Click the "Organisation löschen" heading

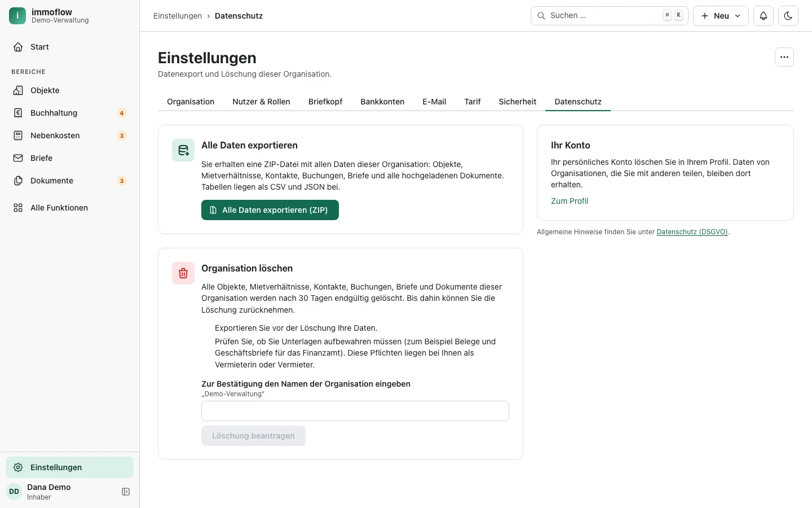[247, 268]
